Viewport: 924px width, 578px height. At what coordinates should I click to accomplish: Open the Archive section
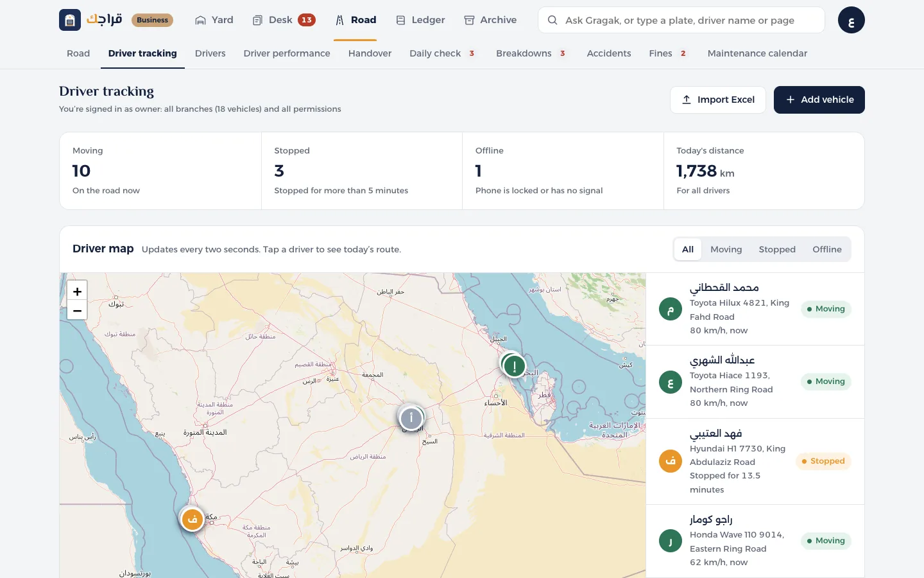pyautogui.click(x=490, y=20)
